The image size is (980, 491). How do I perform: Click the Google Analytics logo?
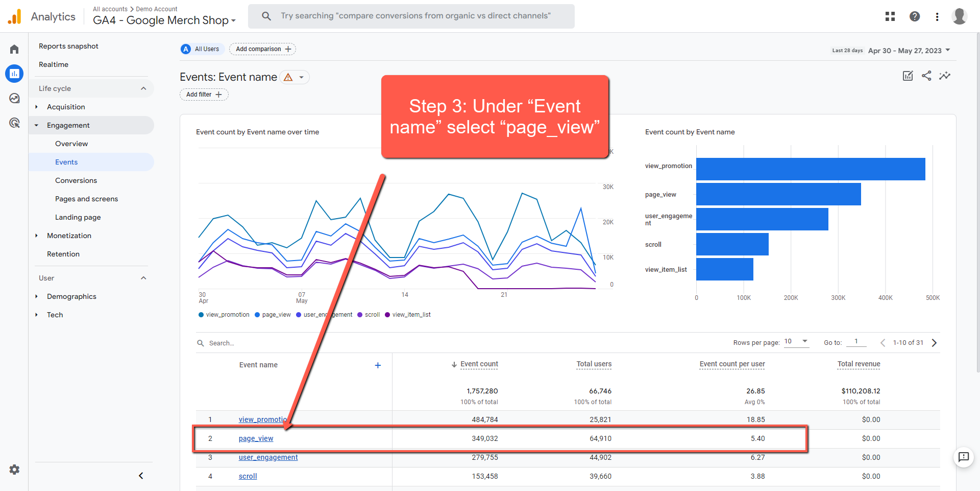point(15,16)
